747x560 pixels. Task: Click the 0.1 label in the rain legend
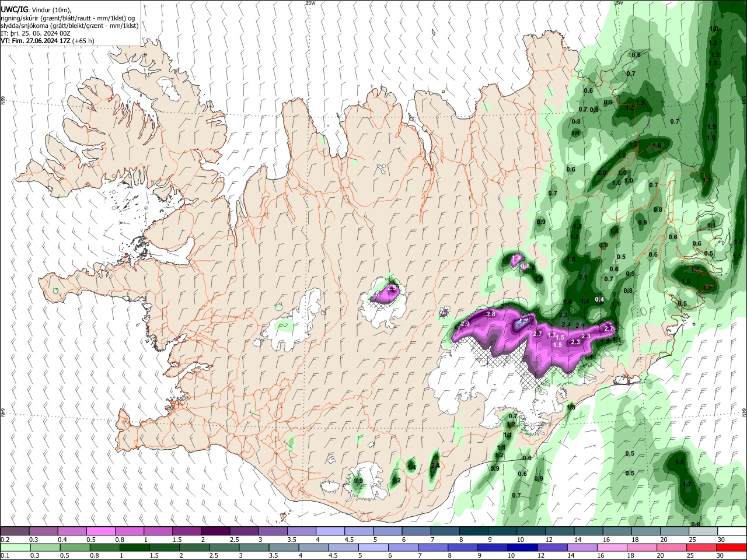5,556
